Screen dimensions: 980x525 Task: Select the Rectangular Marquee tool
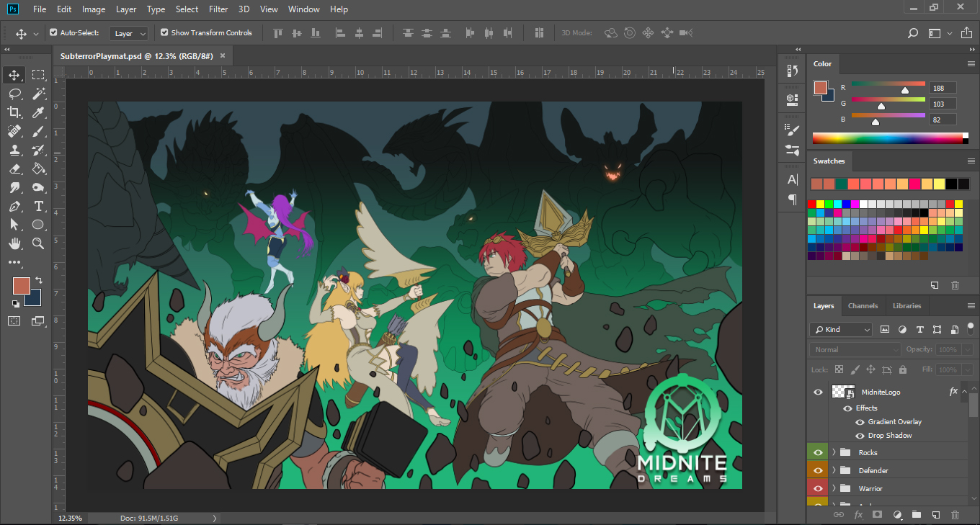[x=38, y=75]
